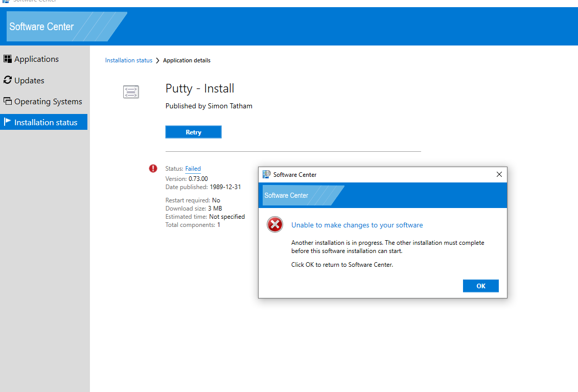Click 'Another installation is in progress' message

pos(388,247)
